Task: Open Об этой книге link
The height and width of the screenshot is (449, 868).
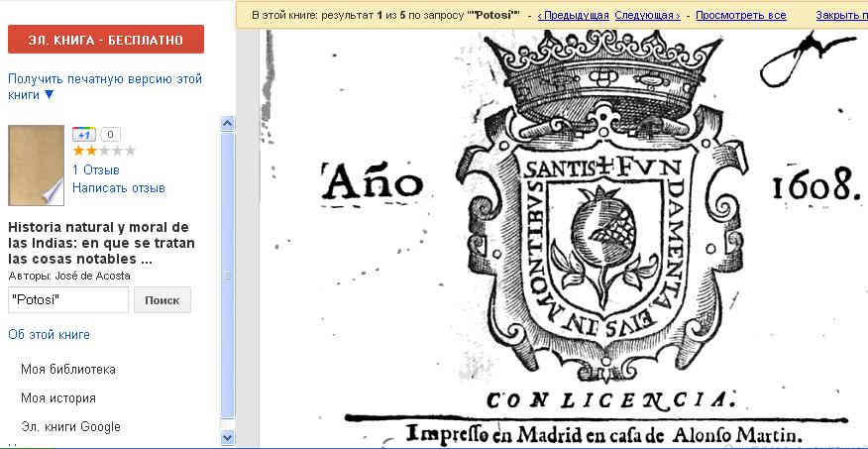Action: [49, 335]
